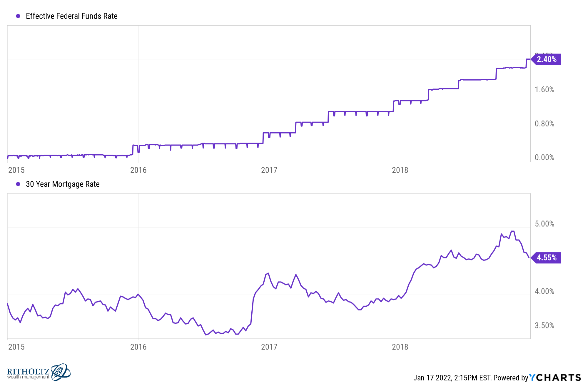Click the 2018 label on the top chart axis

400,170
